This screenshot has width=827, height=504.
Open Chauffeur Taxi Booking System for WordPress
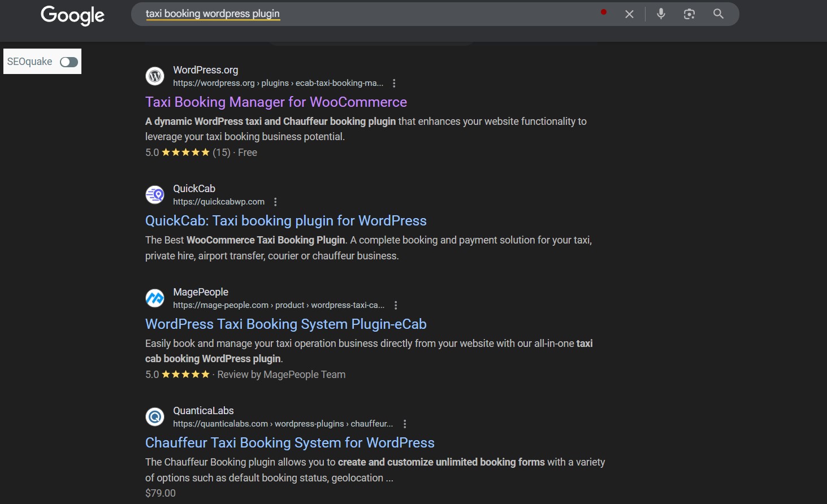click(290, 443)
